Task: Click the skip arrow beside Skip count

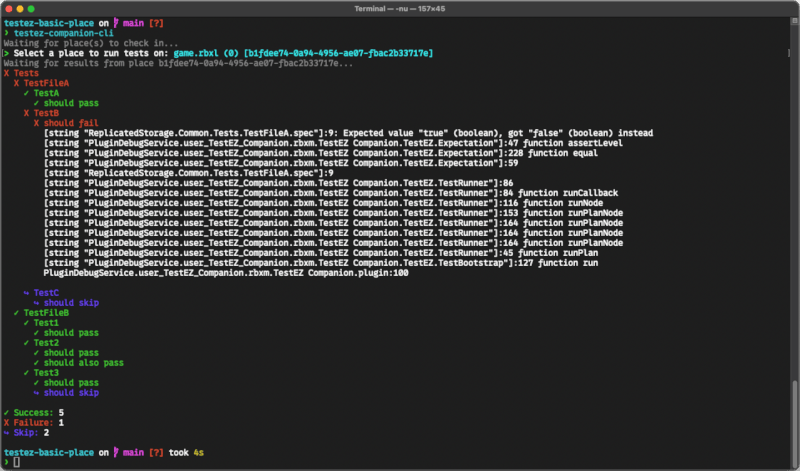Action: pos(6,433)
